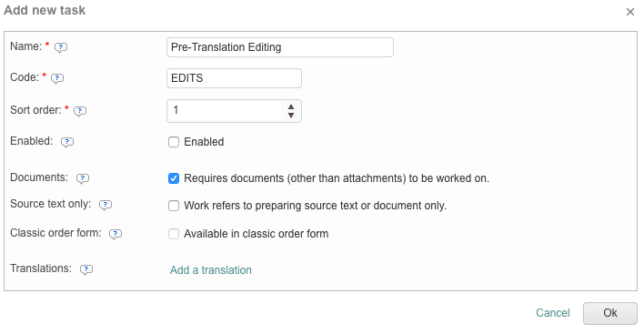Viewport: 644px width, 334px height.
Task: Click the Code field showing EDITS
Action: (234, 78)
